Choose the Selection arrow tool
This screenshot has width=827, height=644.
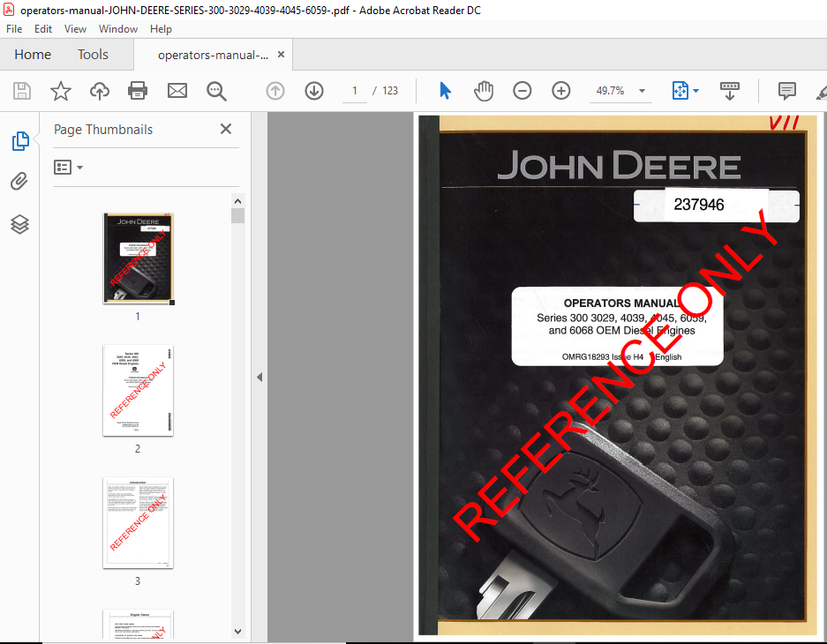tap(445, 91)
